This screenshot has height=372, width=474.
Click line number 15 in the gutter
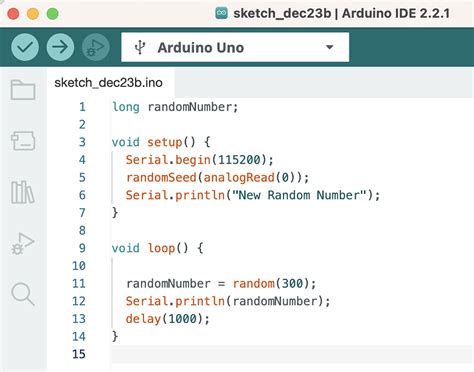tap(79, 354)
